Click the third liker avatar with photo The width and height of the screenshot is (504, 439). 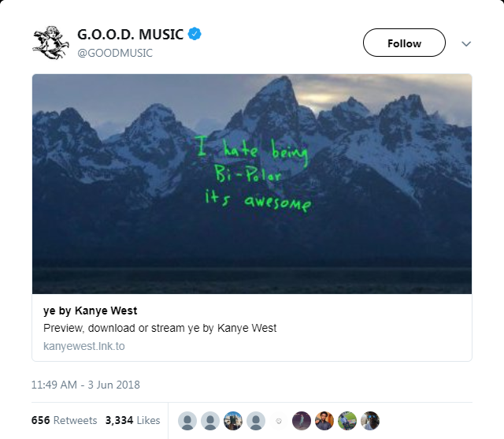(x=233, y=421)
